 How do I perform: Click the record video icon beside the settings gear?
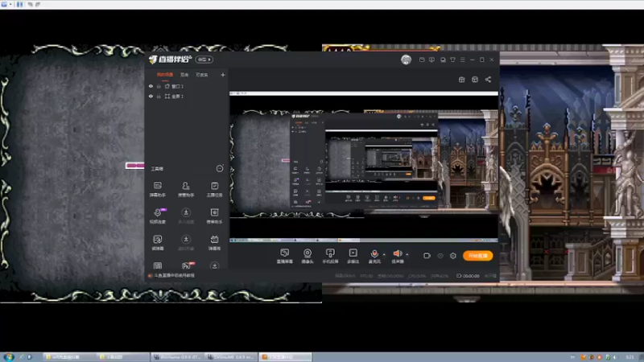click(427, 256)
